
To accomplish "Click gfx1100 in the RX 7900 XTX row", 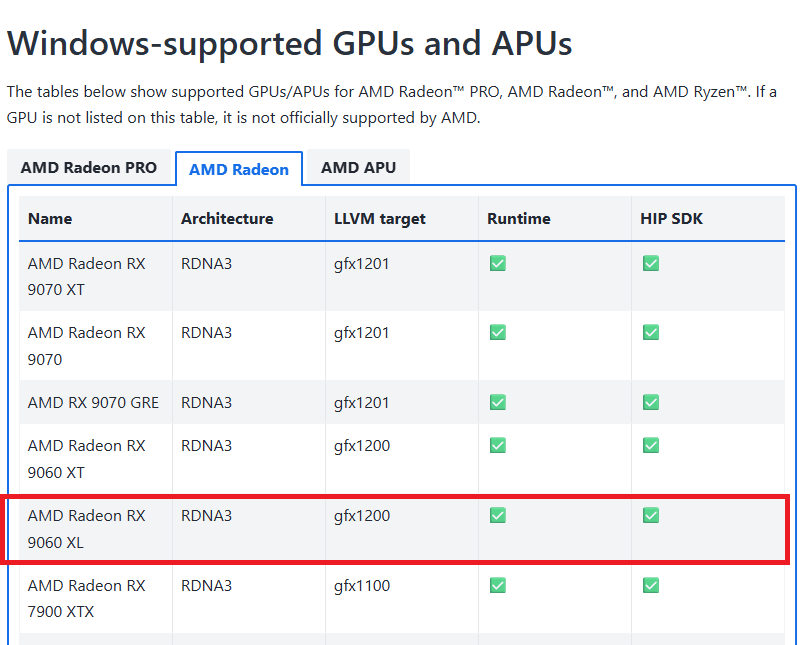I will (x=362, y=586).
